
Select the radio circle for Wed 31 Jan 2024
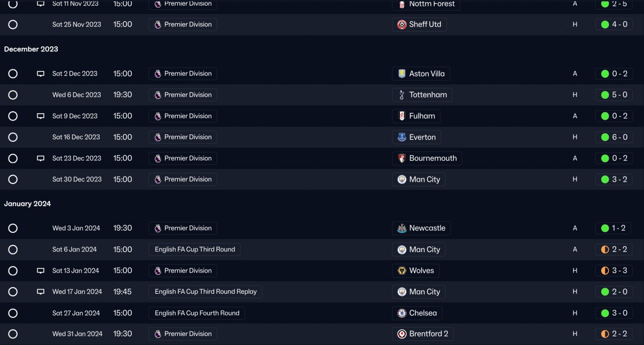[13, 334]
